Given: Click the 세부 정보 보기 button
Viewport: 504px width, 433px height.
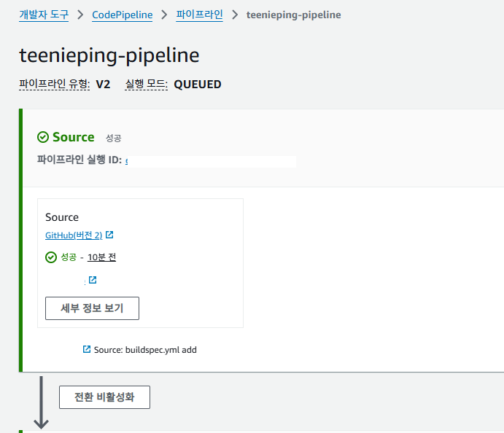Looking at the screenshot, I should coord(92,308).
